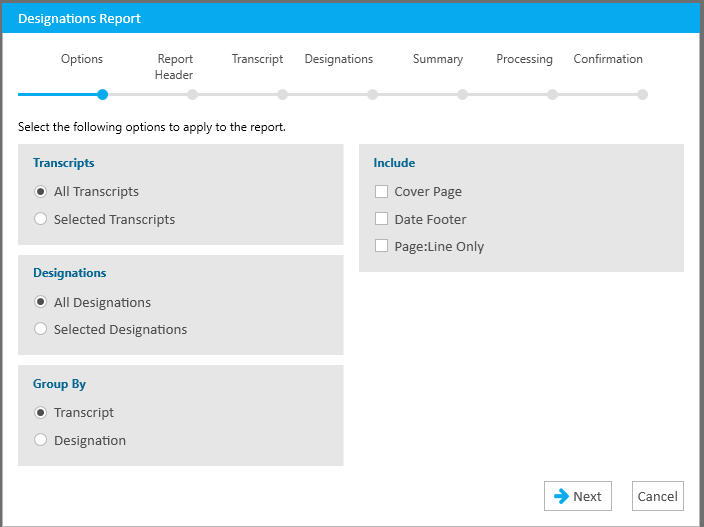Viewport: 704px width, 527px height.
Task: Click the Summary progress dot
Action: pyautogui.click(x=462, y=95)
